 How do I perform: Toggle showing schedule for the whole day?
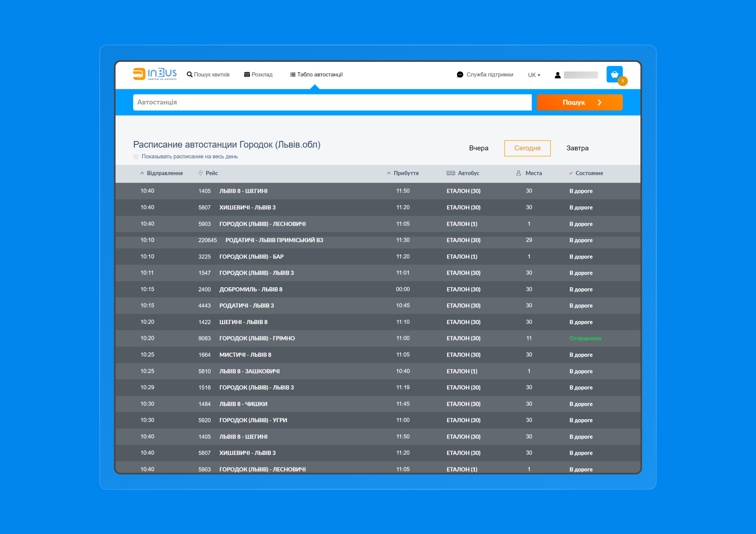(136, 157)
